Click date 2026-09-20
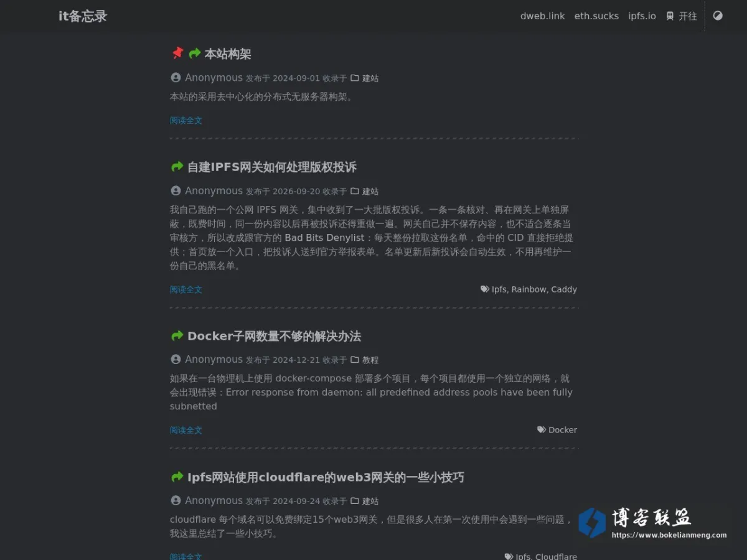The width and height of the screenshot is (747, 560). (x=296, y=192)
